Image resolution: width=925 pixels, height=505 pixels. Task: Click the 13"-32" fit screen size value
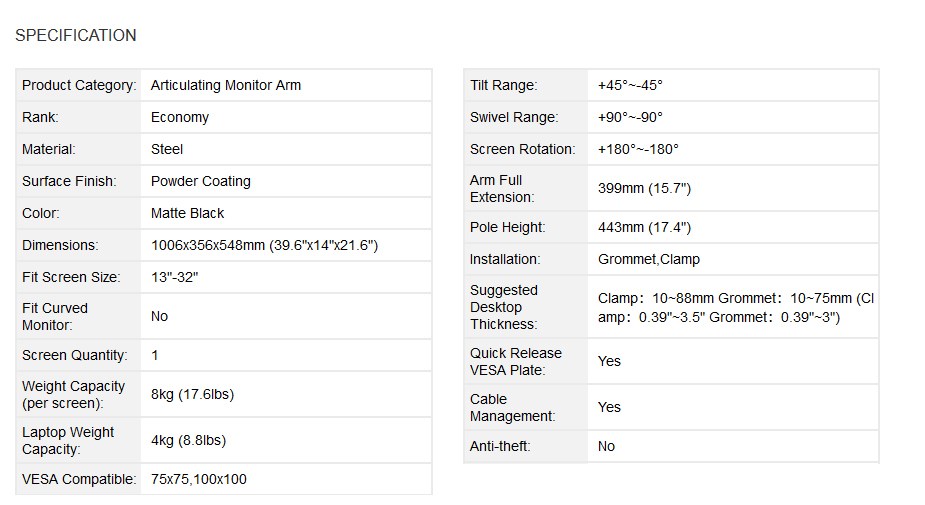tap(175, 277)
